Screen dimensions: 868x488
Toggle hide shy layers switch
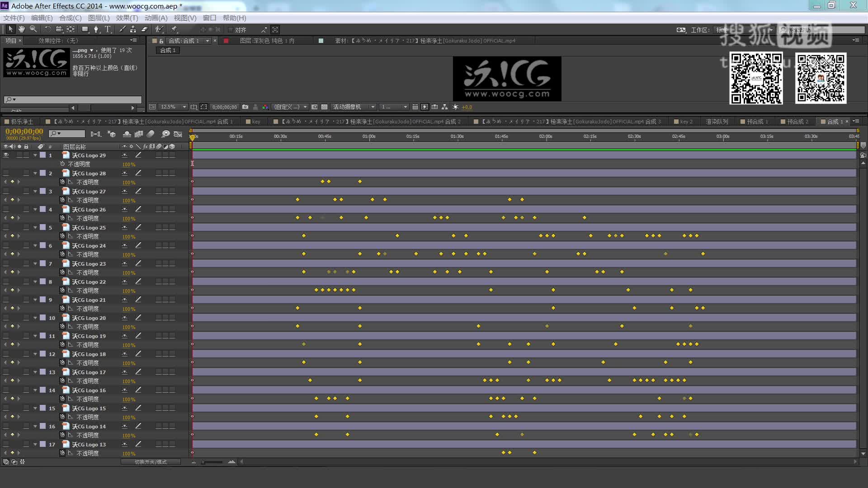click(127, 134)
